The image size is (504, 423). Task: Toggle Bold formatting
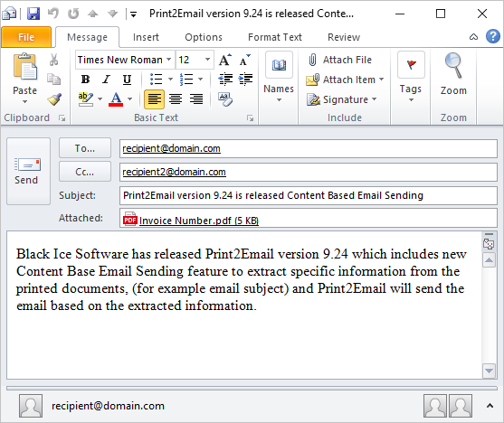[85, 79]
